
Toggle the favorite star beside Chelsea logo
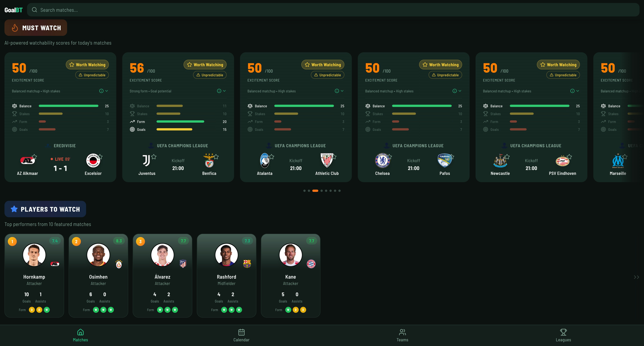(389, 157)
